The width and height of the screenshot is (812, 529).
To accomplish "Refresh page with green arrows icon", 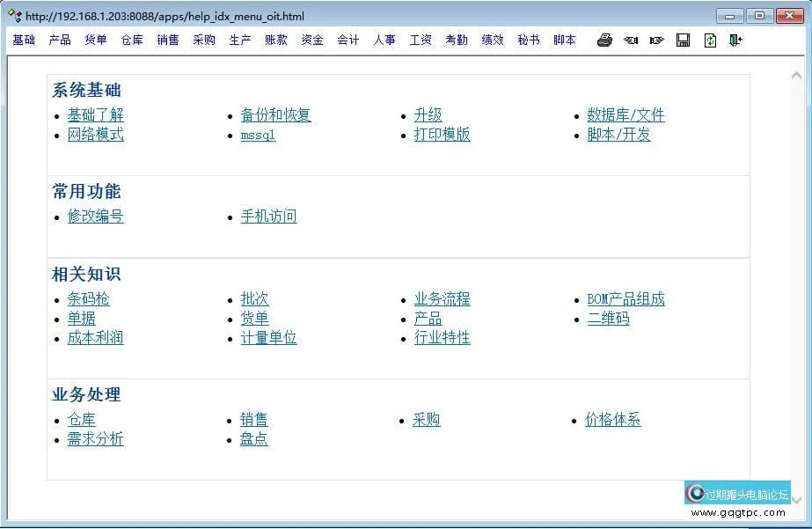I will point(710,40).
